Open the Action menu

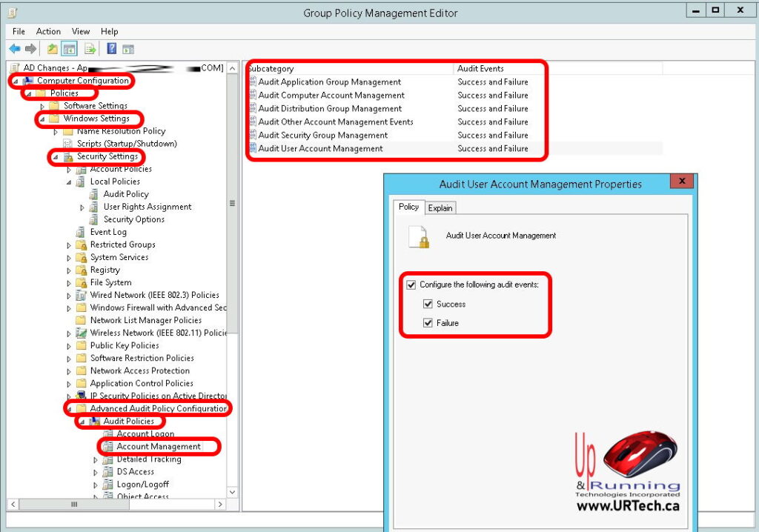click(48, 31)
